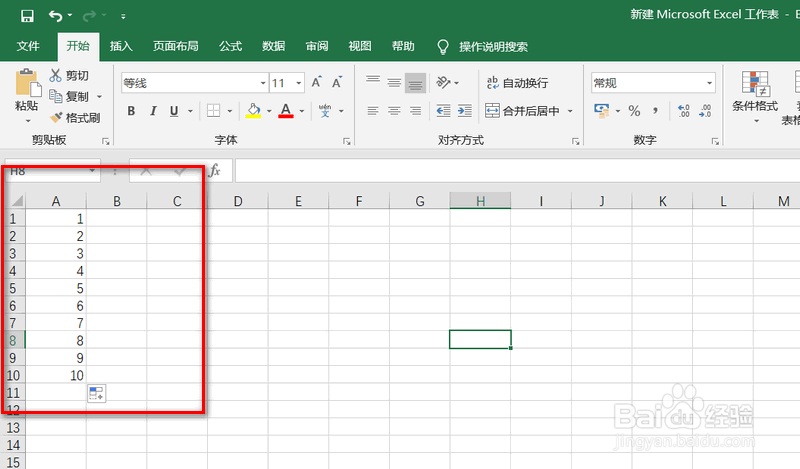Open 条件格式 conditional formatting
The image size is (800, 469).
(755, 97)
